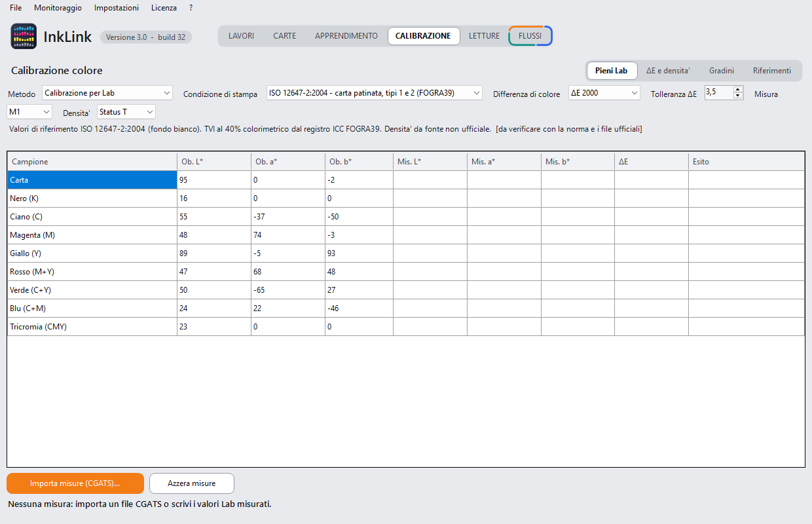This screenshot has width=812, height=524.
Task: Show the Riferimenti view
Action: (772, 71)
